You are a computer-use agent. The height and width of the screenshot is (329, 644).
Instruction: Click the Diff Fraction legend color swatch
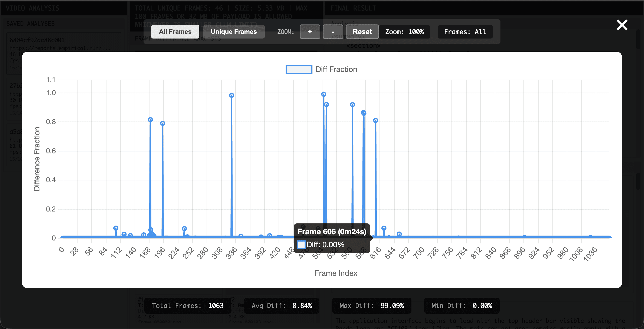pos(299,69)
